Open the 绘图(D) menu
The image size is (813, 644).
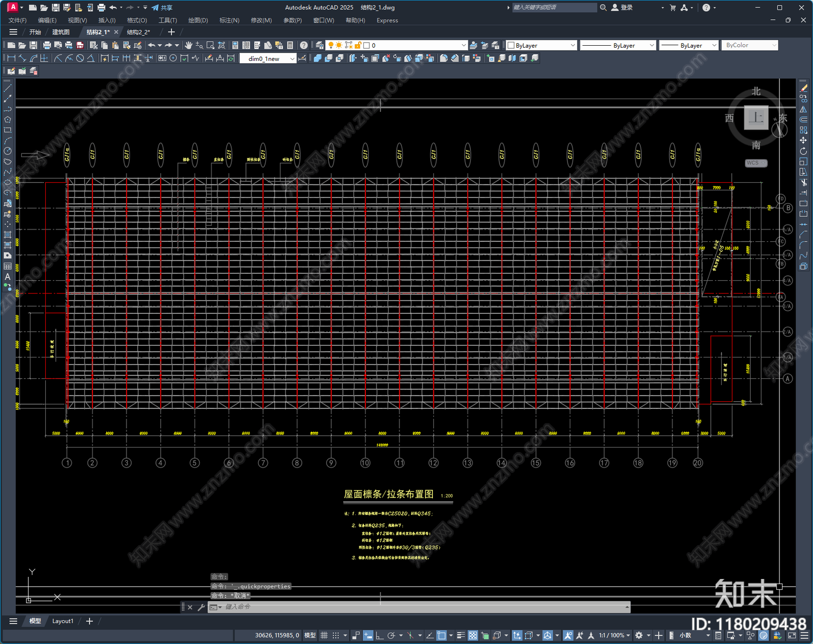pyautogui.click(x=198, y=20)
